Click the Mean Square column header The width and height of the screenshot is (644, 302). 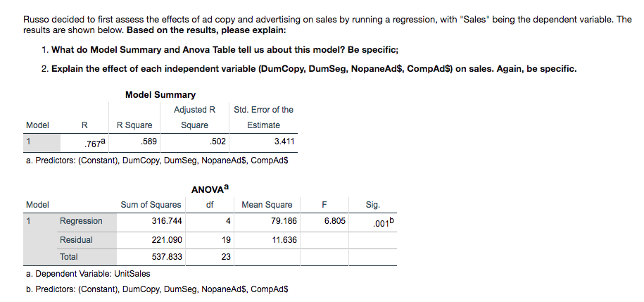point(267,205)
